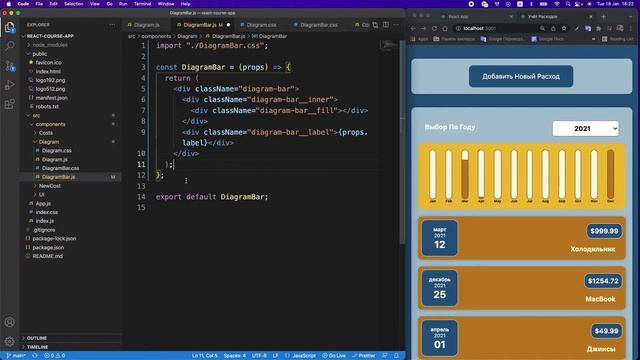Switch to Diagram.js editor tab
This screenshot has height=360, width=640.
[146, 25]
